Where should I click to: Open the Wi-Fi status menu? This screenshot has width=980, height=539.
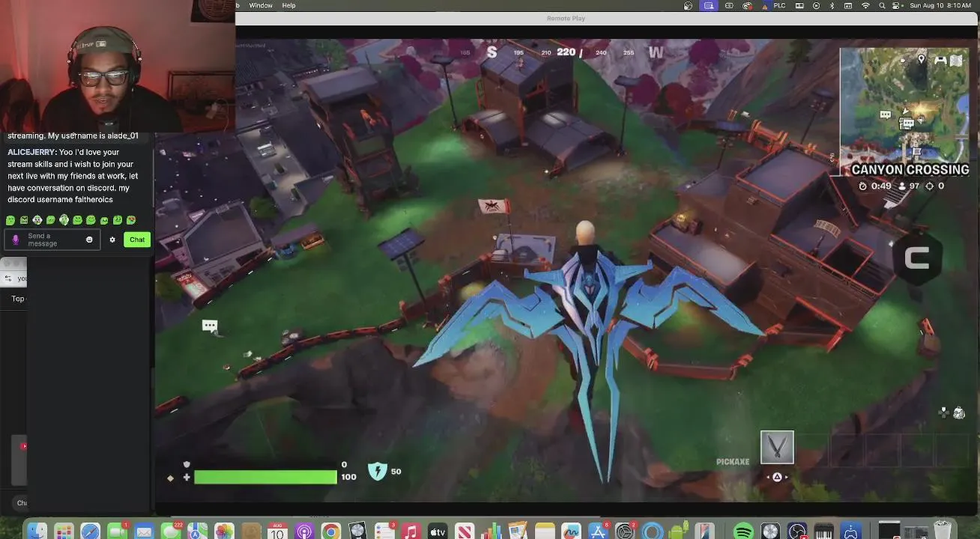pos(866,5)
